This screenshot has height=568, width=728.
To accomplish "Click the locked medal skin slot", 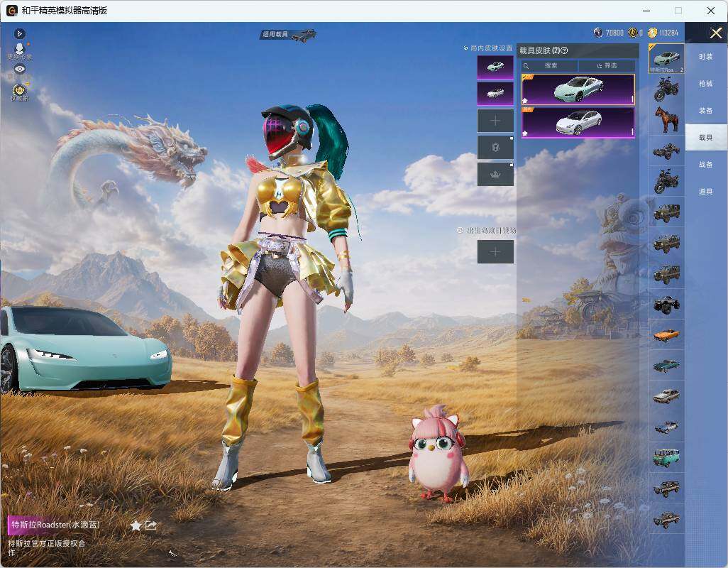I will click(495, 147).
